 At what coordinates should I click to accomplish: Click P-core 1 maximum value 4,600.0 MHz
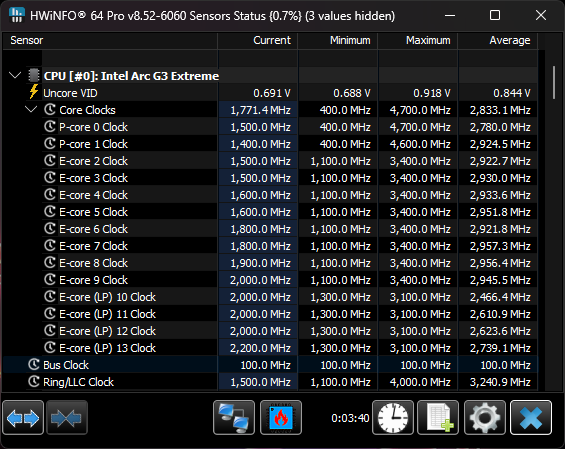tap(420, 144)
